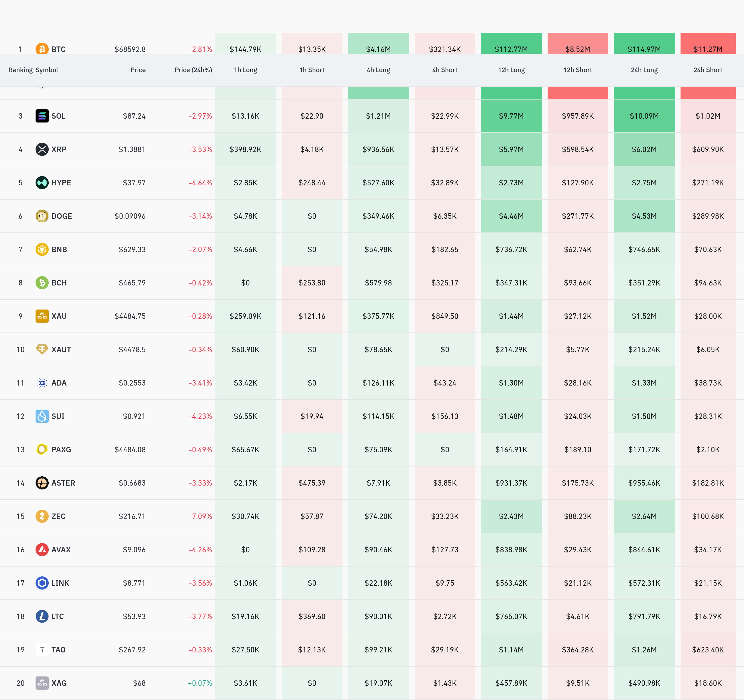The width and height of the screenshot is (744, 700).
Task: Click the Dogecoin DOGE icon
Action: coord(42,216)
